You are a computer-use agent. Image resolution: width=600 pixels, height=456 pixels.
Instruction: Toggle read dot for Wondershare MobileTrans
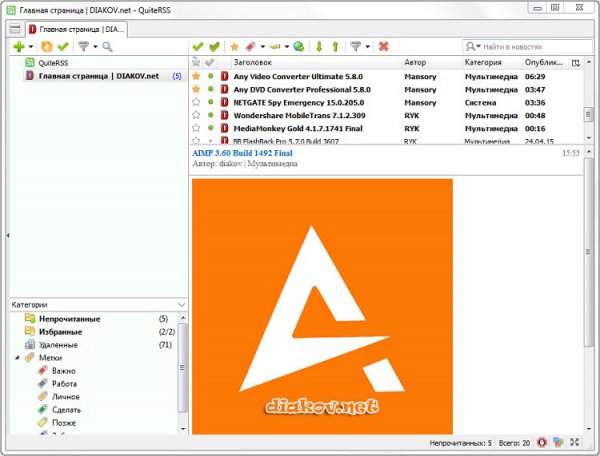(x=210, y=115)
